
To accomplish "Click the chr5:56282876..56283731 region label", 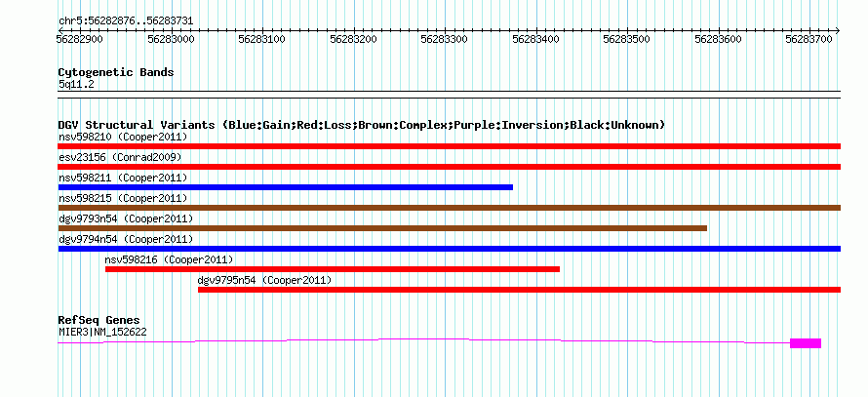I will (x=126, y=21).
